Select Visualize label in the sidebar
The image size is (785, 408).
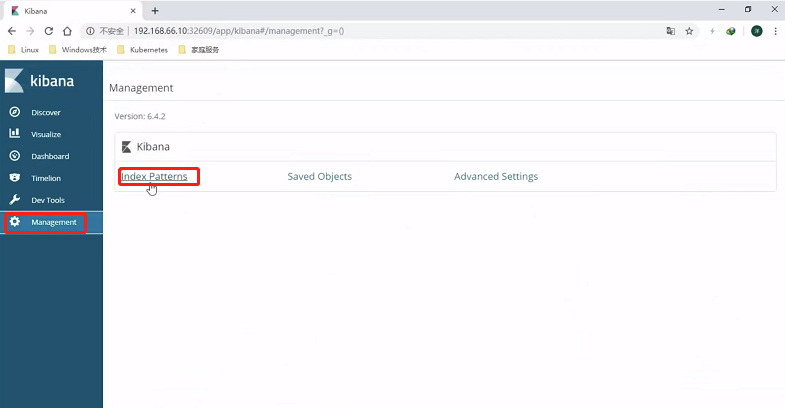(x=46, y=134)
